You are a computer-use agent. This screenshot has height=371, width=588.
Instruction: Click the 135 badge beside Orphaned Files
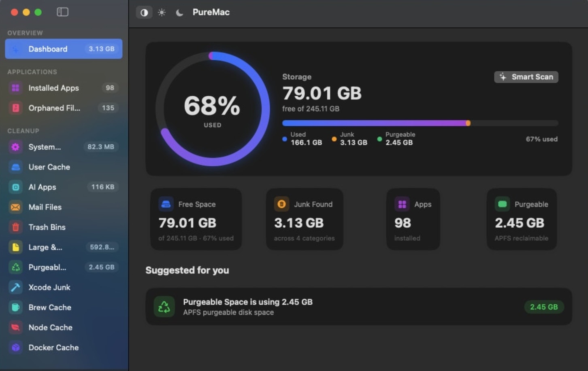[x=108, y=108]
